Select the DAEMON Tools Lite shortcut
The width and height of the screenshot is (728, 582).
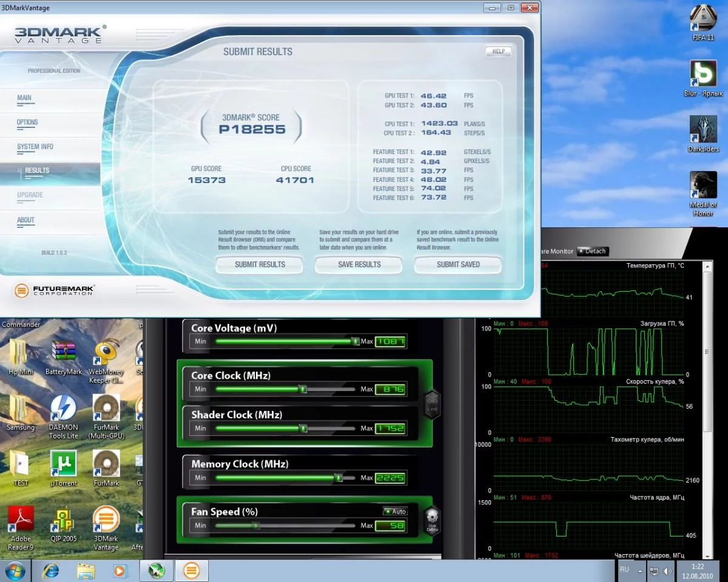[64, 417]
